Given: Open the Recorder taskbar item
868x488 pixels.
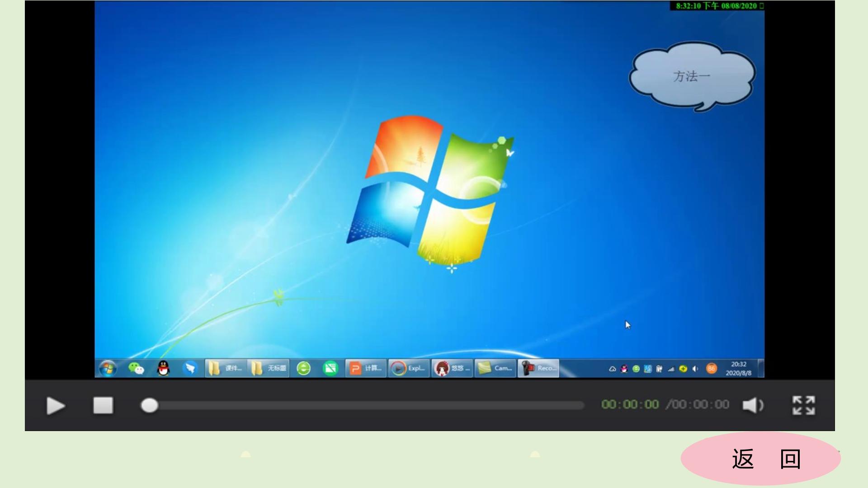Looking at the screenshot, I should click(x=538, y=368).
